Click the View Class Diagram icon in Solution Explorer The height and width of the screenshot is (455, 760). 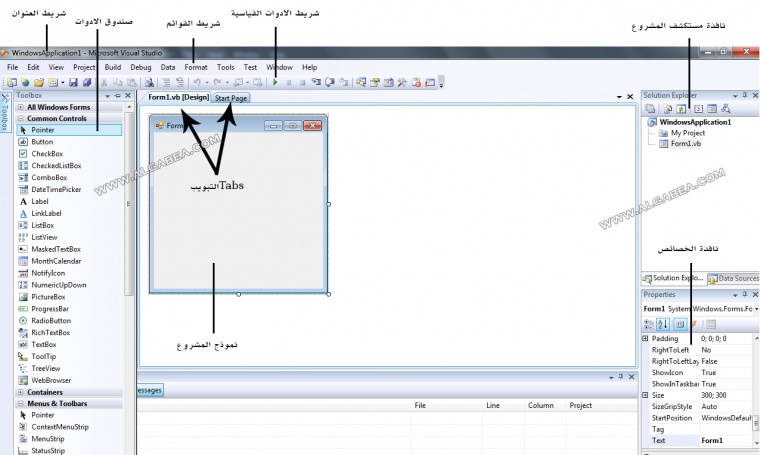tap(726, 109)
